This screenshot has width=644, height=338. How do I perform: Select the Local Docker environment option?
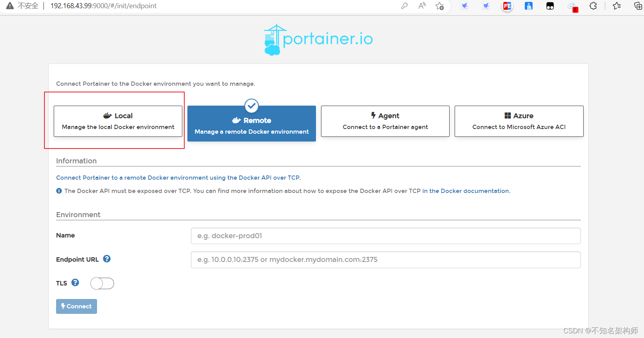[x=118, y=121]
